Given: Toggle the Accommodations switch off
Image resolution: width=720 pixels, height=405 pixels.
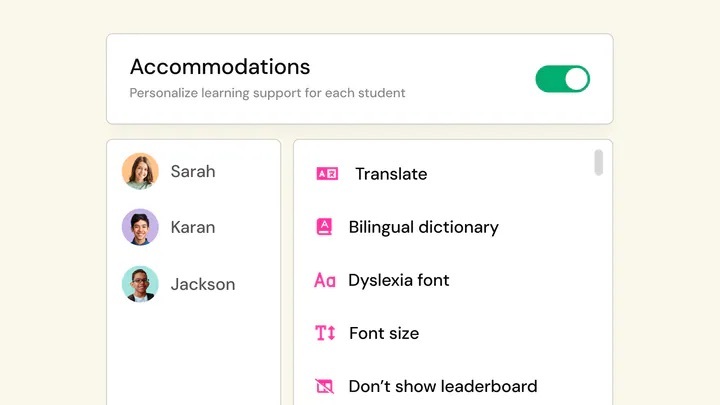Looking at the screenshot, I should pyautogui.click(x=562, y=79).
